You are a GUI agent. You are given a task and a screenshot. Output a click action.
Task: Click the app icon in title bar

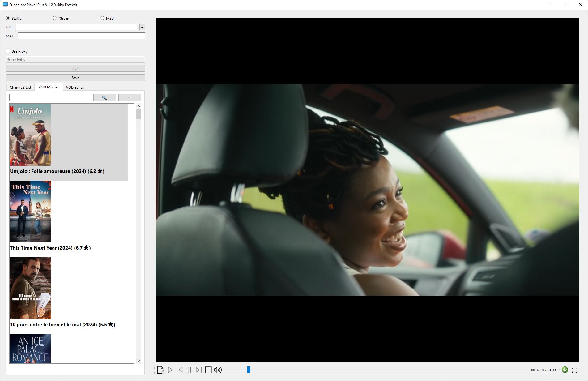point(5,5)
